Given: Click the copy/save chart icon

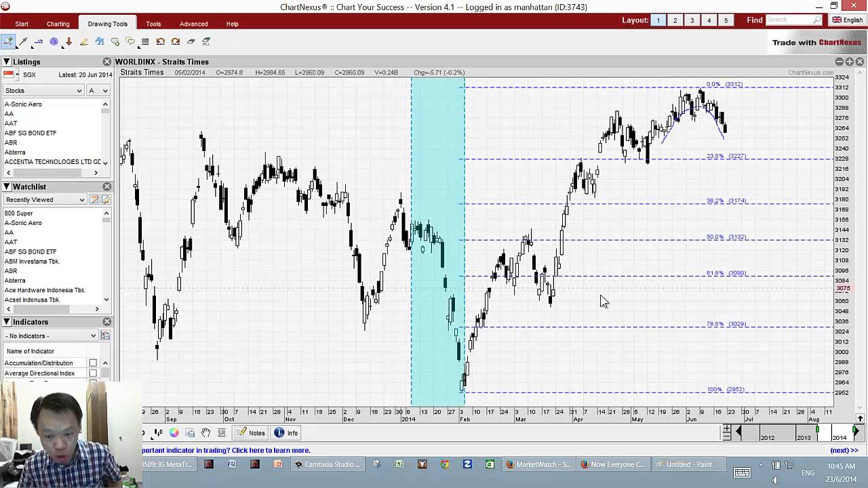Looking at the screenshot, I should coord(190,433).
